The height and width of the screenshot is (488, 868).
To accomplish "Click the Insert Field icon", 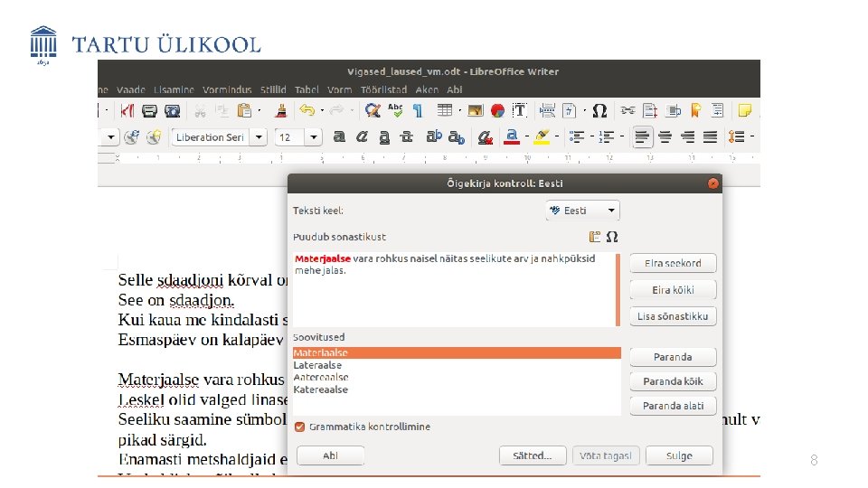I will tap(569, 110).
